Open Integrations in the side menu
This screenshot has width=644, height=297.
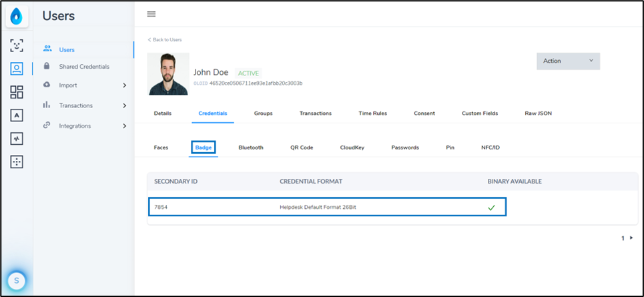point(75,126)
